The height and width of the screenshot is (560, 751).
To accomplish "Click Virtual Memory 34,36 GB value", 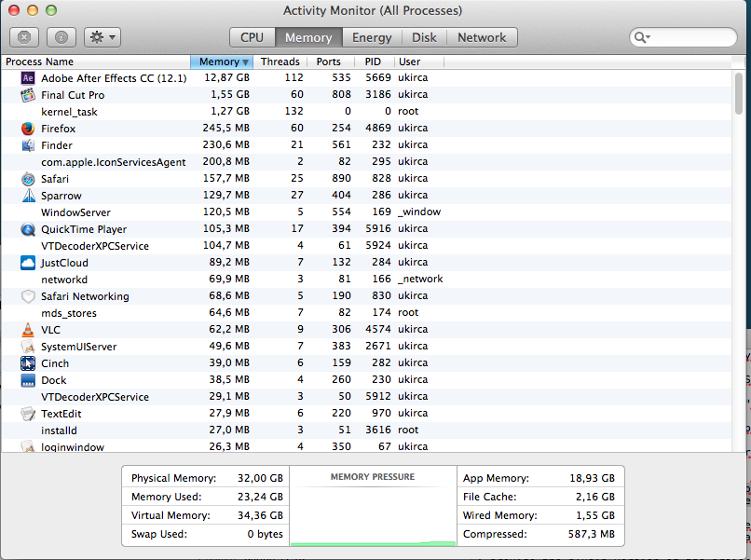I will tap(260, 515).
